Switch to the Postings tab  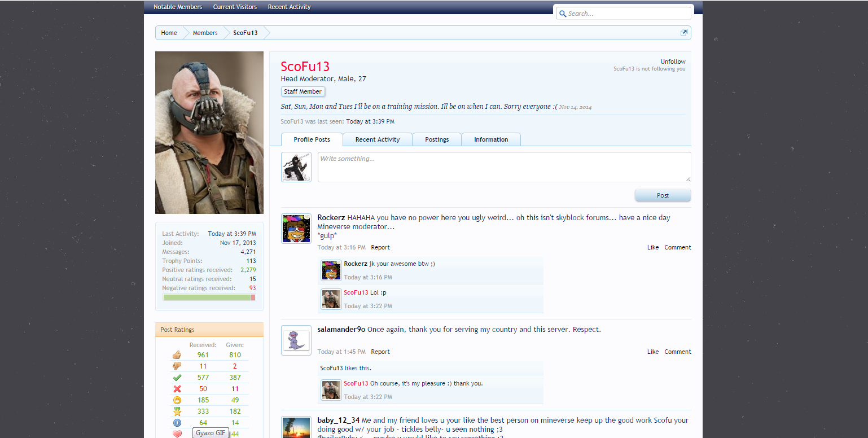tap(437, 139)
